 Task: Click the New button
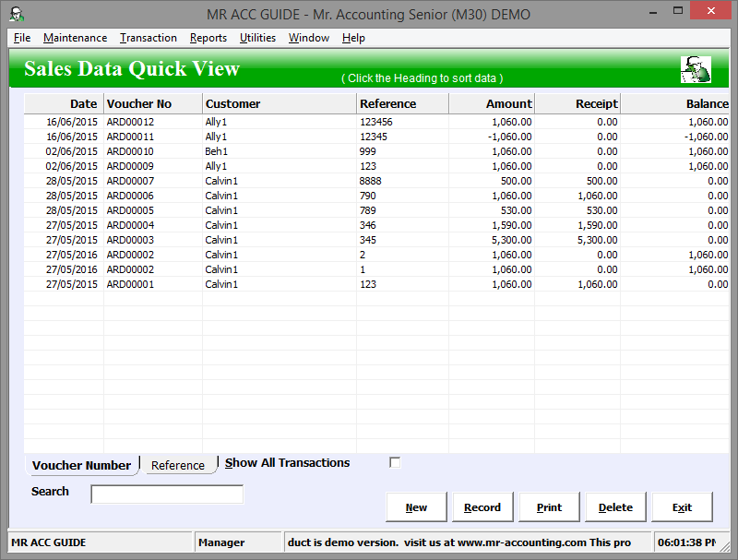click(x=416, y=507)
